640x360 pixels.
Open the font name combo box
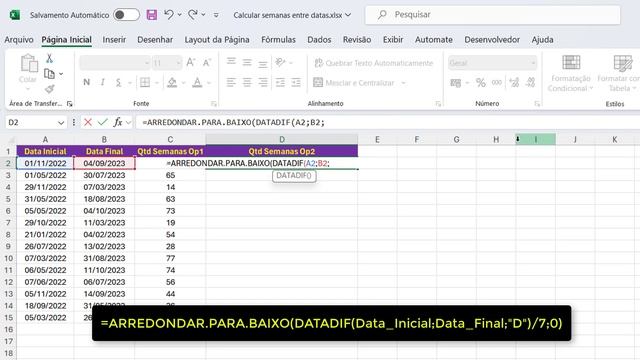click(x=115, y=63)
